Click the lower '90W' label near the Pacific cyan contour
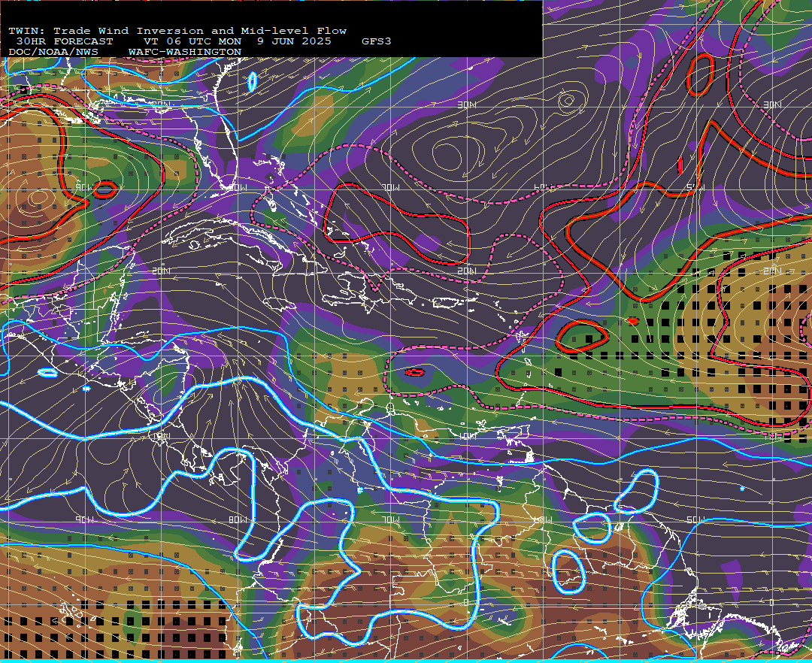The width and height of the screenshot is (812, 663). (x=84, y=519)
